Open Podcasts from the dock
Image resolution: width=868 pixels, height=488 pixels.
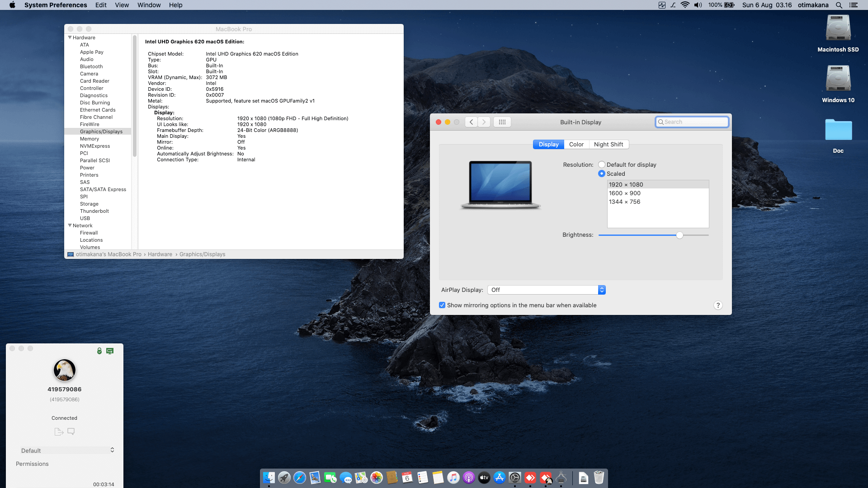(x=469, y=478)
